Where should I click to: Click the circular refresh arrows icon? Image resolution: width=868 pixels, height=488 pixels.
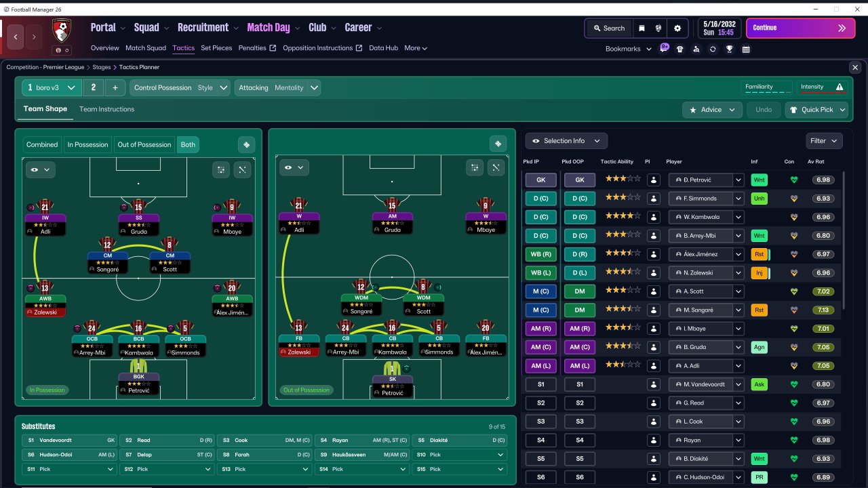click(713, 49)
